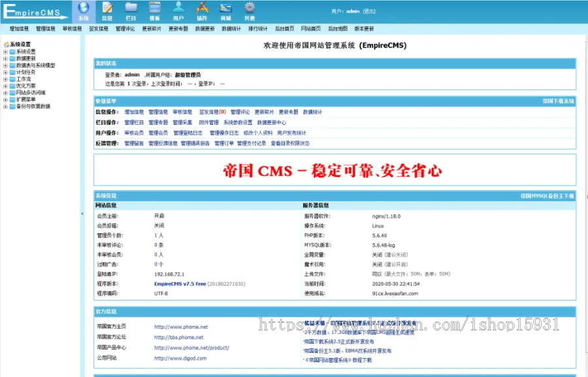Select 网站首页 in the top submenu bar
This screenshot has width=588, height=377.
click(311, 29)
